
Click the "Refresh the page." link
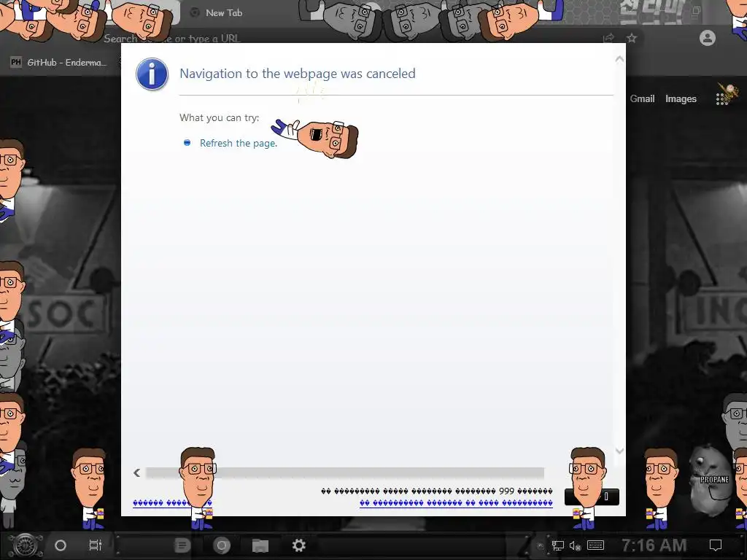point(239,144)
